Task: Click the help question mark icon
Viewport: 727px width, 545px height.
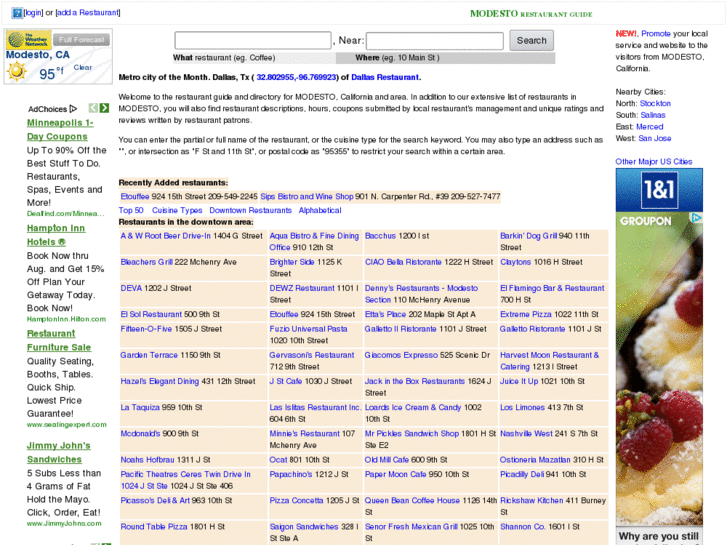Action: (x=17, y=13)
